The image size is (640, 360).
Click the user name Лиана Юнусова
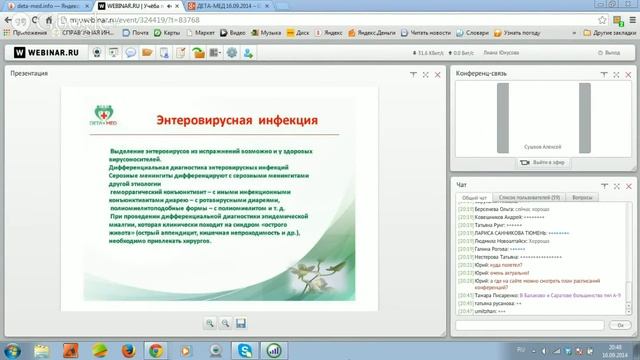[501, 53]
